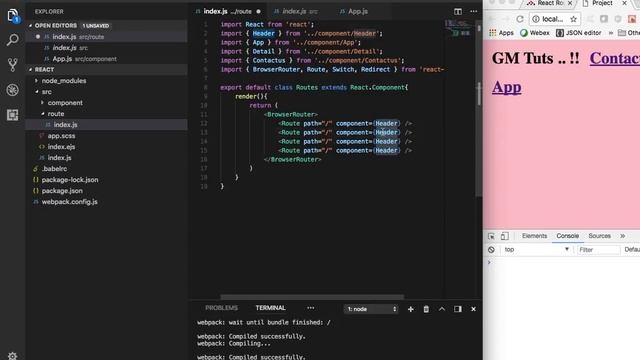Show more DevTools tabs
Viewport: 640px width, 360px height.
[622, 236]
